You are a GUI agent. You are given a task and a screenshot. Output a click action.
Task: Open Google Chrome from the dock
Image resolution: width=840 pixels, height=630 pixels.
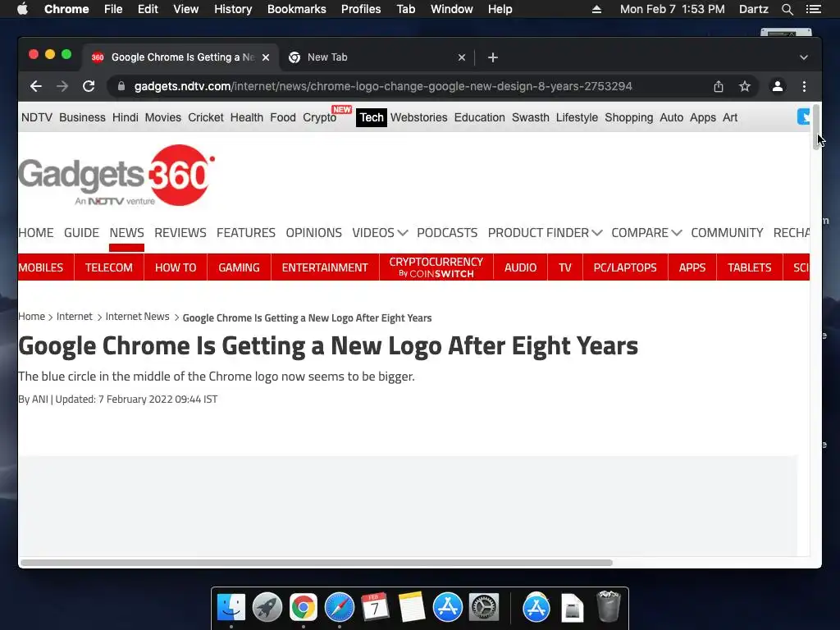(x=304, y=608)
